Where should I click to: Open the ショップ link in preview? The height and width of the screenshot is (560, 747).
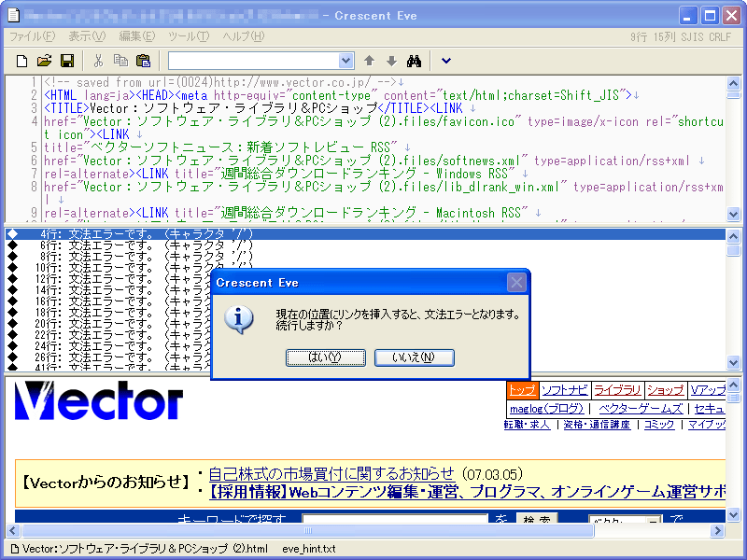[x=666, y=390]
